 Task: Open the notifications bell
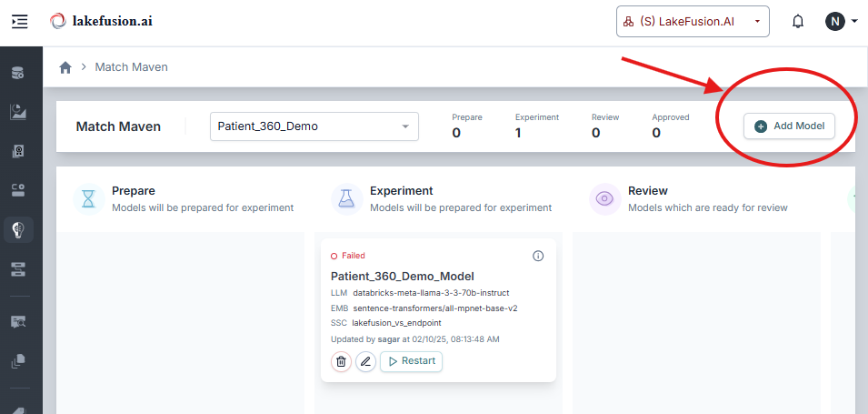pos(798,22)
